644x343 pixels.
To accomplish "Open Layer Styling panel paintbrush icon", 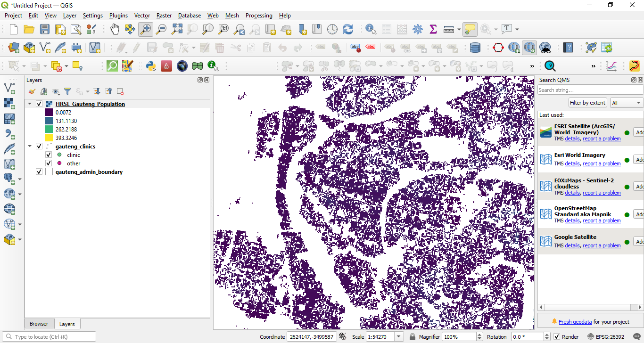I will pyautogui.click(x=32, y=91).
